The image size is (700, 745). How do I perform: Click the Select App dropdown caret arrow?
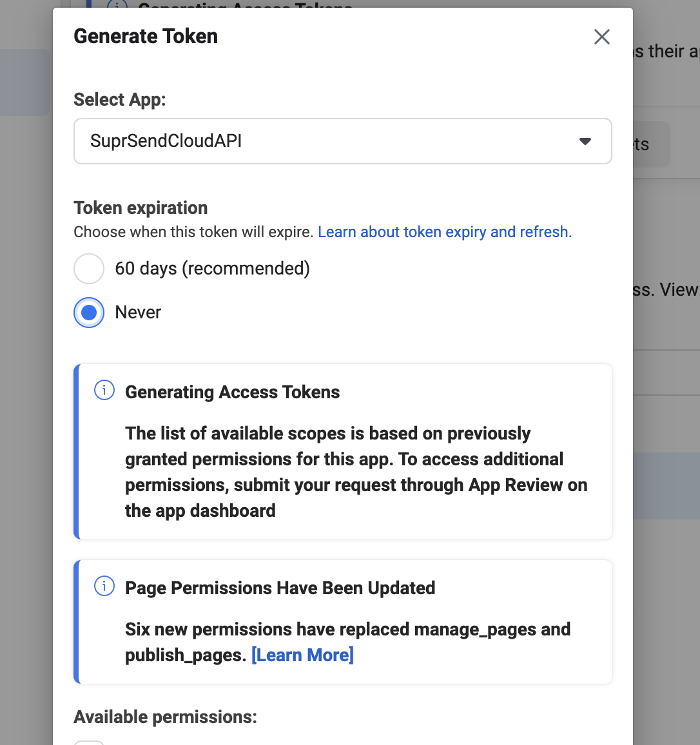[x=585, y=141]
